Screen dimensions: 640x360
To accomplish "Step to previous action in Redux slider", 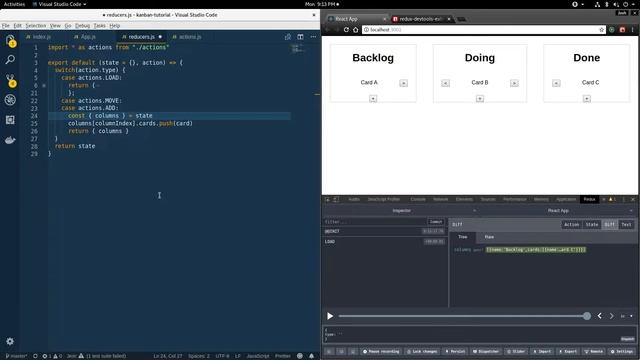I will [600, 316].
